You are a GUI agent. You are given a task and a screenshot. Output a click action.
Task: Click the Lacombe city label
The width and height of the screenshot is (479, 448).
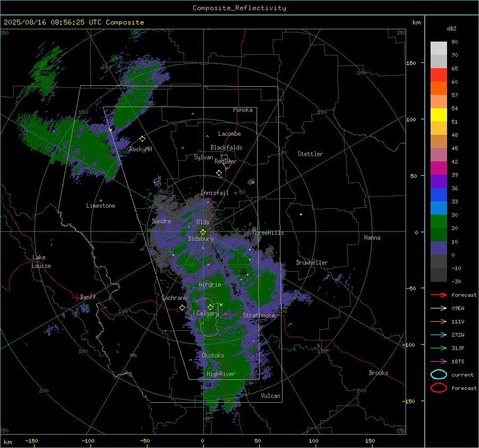[x=229, y=134]
